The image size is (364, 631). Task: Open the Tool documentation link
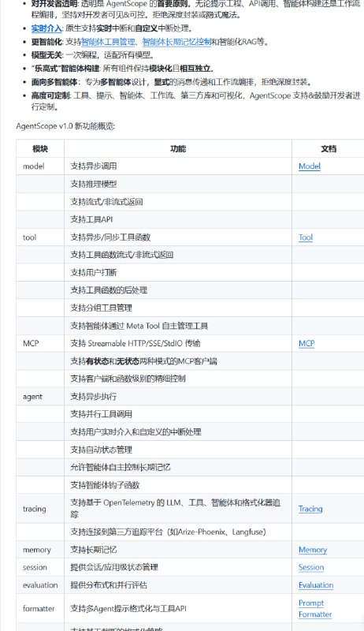[306, 237]
